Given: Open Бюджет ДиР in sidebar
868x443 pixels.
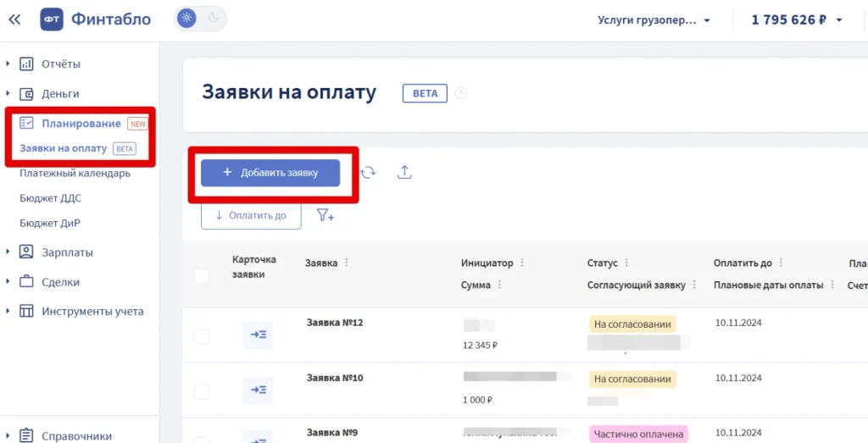Looking at the screenshot, I should [x=50, y=223].
